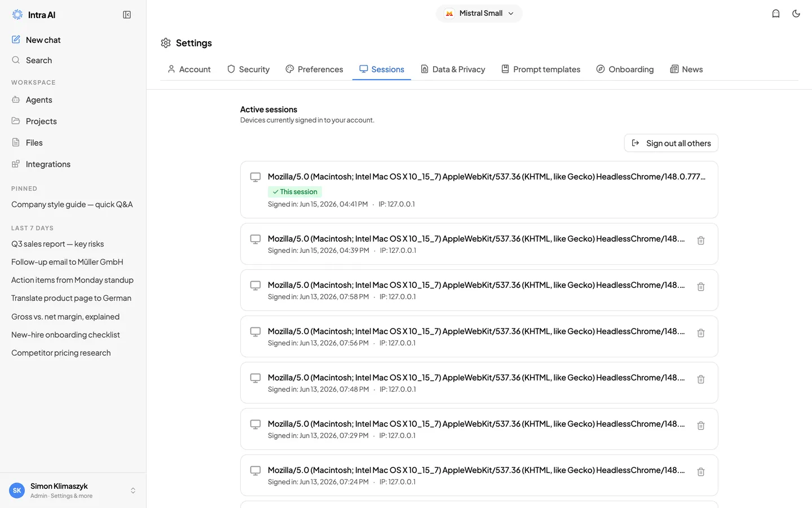Screen dimensions: 812x508
Task: Click the monitor icon of this session
Action: pyautogui.click(x=255, y=177)
